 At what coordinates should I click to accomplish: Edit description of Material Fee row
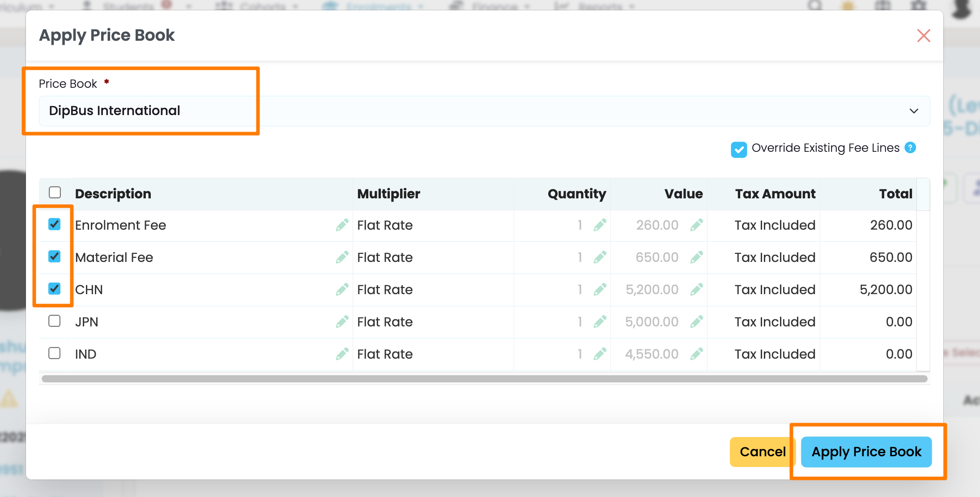click(342, 257)
